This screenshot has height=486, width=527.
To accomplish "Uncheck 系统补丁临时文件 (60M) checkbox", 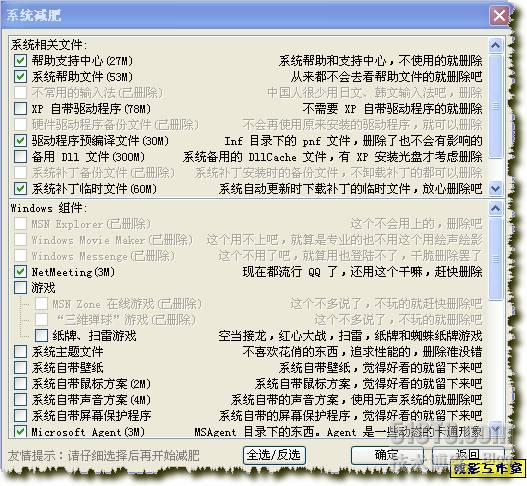I will click(20, 189).
